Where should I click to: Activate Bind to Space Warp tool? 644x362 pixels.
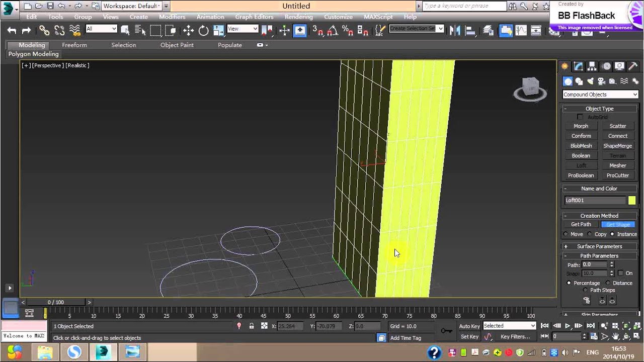[x=75, y=31]
